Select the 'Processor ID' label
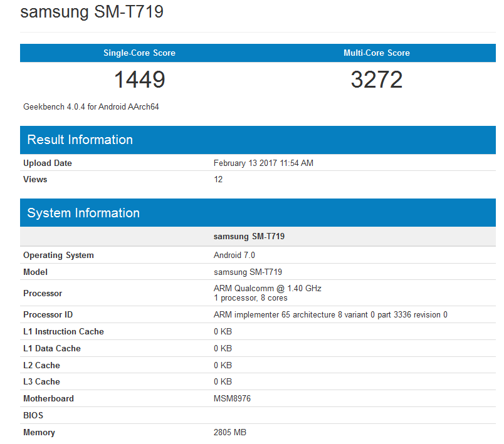Screen dimensions: 504x444 point(48,314)
